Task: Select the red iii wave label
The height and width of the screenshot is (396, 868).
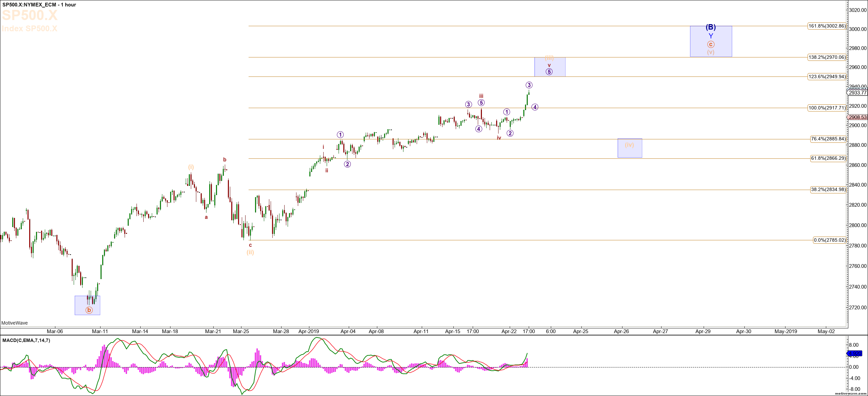Action: (x=481, y=96)
